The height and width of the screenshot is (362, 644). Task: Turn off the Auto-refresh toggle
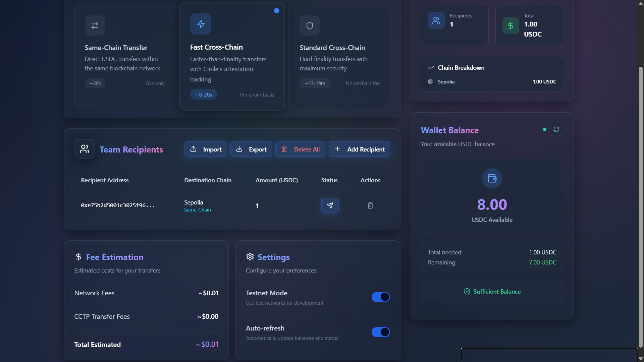click(x=380, y=332)
